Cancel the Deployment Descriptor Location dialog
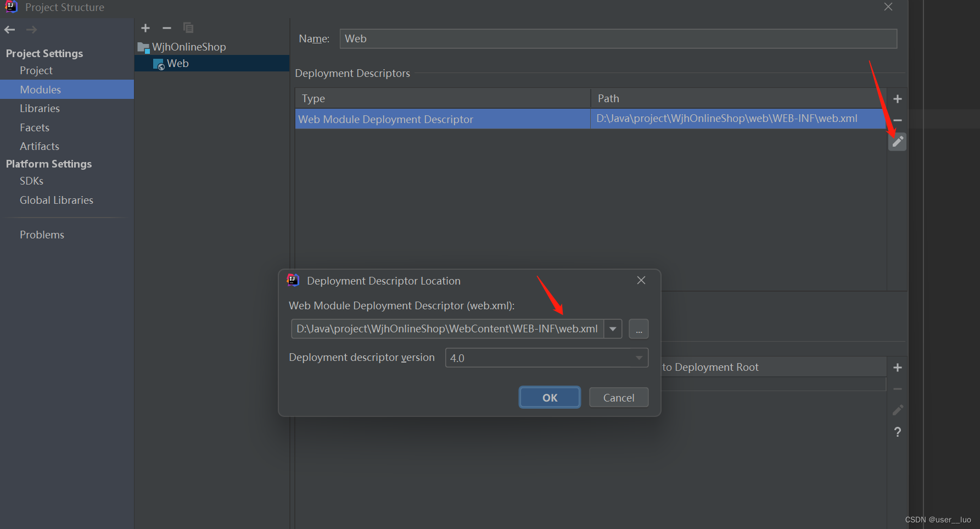Screen dimensions: 980x529 point(618,397)
